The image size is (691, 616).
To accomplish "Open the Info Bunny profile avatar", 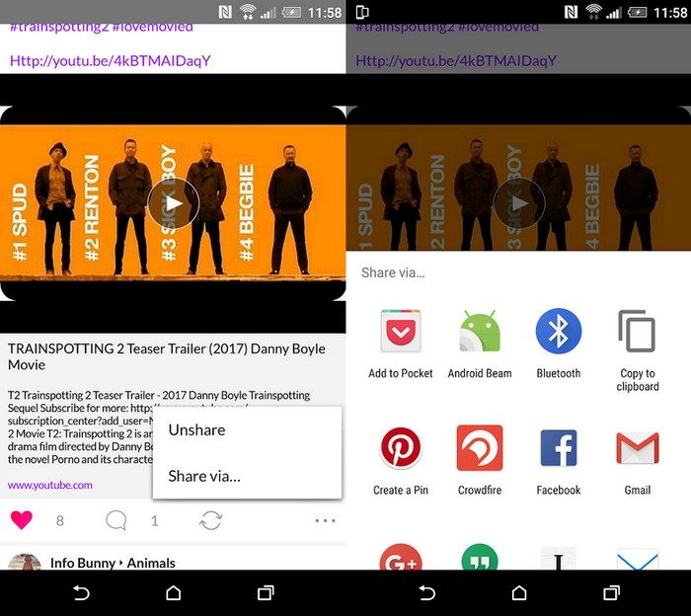I will click(x=25, y=562).
